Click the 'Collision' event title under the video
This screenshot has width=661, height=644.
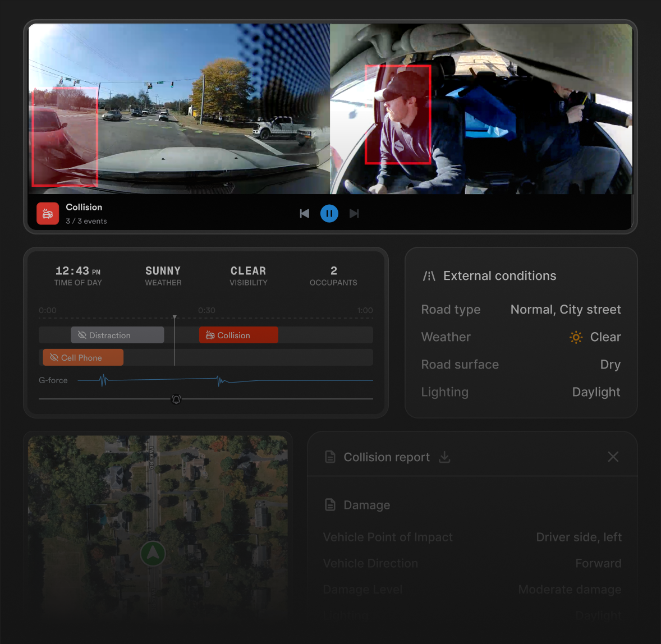(x=84, y=207)
